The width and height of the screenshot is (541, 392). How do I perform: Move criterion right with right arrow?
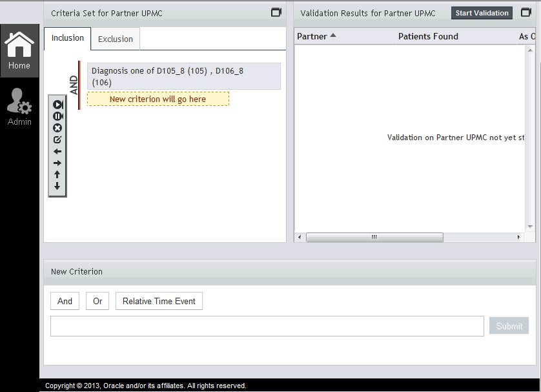coord(57,163)
